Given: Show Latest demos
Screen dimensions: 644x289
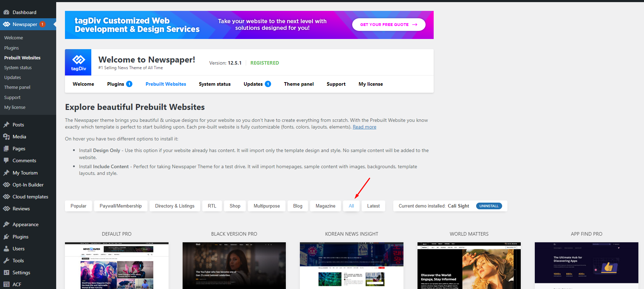Looking at the screenshot, I should click(x=373, y=206).
